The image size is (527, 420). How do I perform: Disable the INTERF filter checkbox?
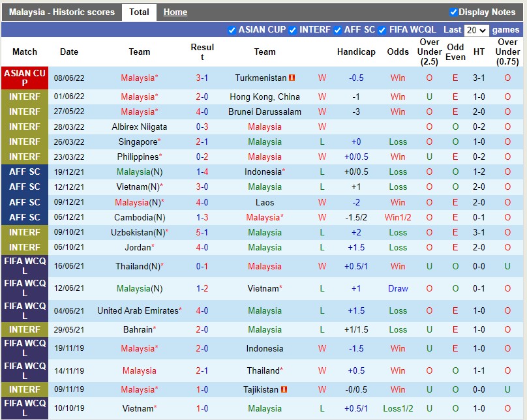pyautogui.click(x=293, y=30)
